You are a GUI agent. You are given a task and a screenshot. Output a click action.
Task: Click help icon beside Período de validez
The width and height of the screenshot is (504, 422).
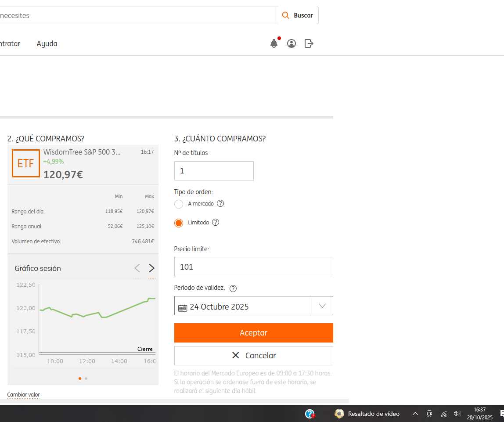(x=233, y=289)
